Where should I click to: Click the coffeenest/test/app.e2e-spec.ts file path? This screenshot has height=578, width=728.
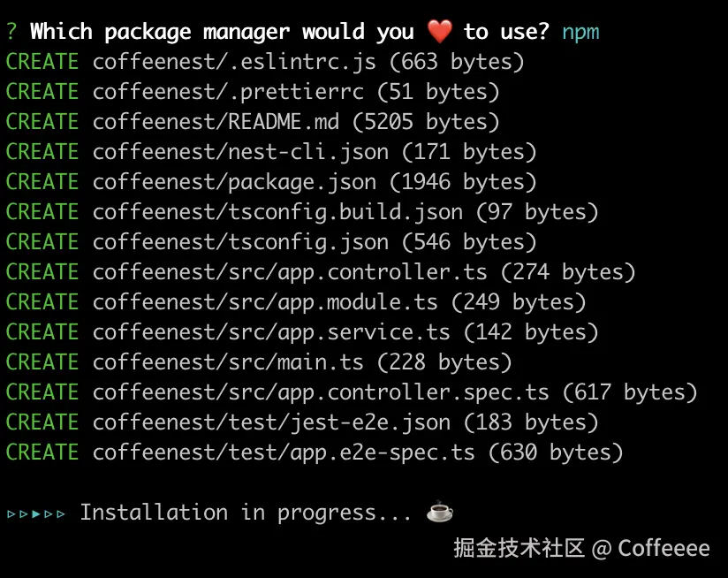coord(284,453)
